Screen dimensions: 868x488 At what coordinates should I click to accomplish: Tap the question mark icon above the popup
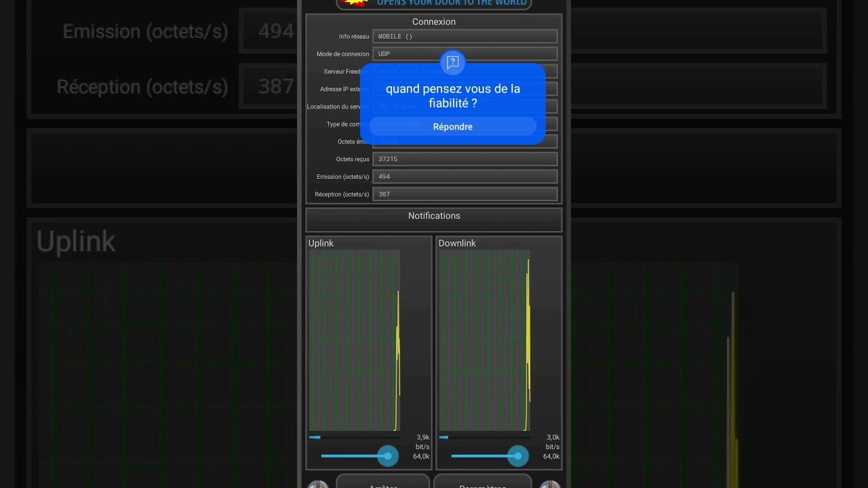coord(453,62)
